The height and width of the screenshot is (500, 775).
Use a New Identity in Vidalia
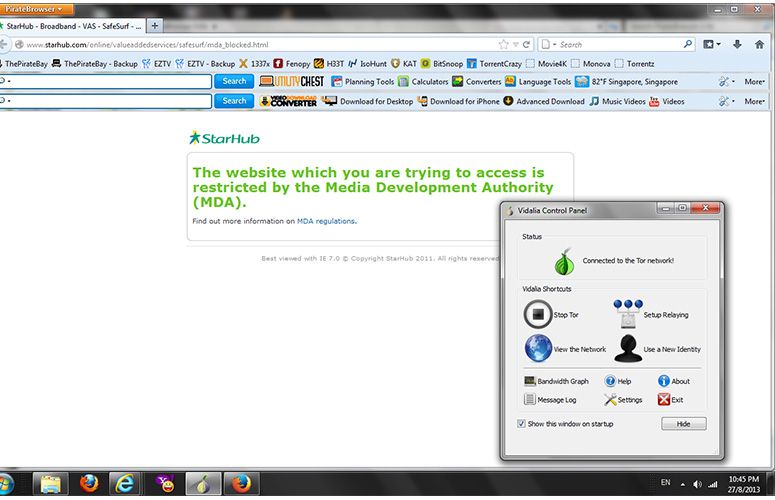coord(657,349)
